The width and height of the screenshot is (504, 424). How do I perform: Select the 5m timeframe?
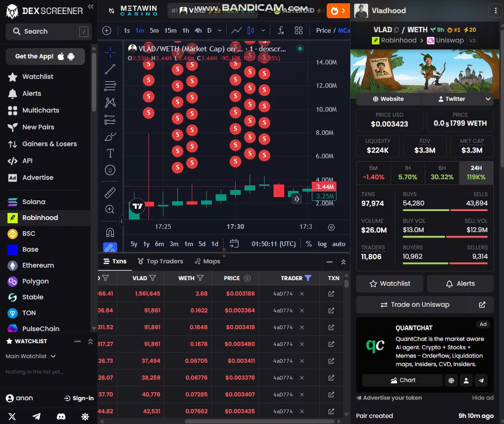coord(154,30)
